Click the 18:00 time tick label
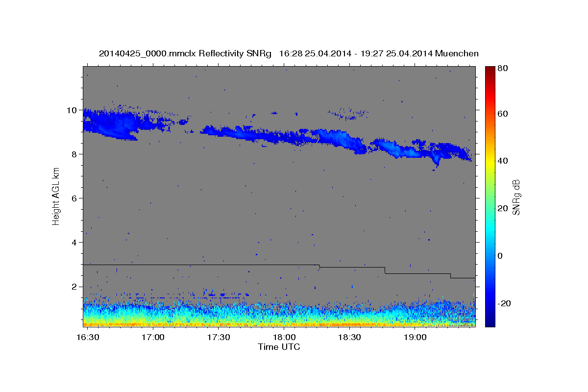The height and width of the screenshot is (392, 588). point(284,338)
